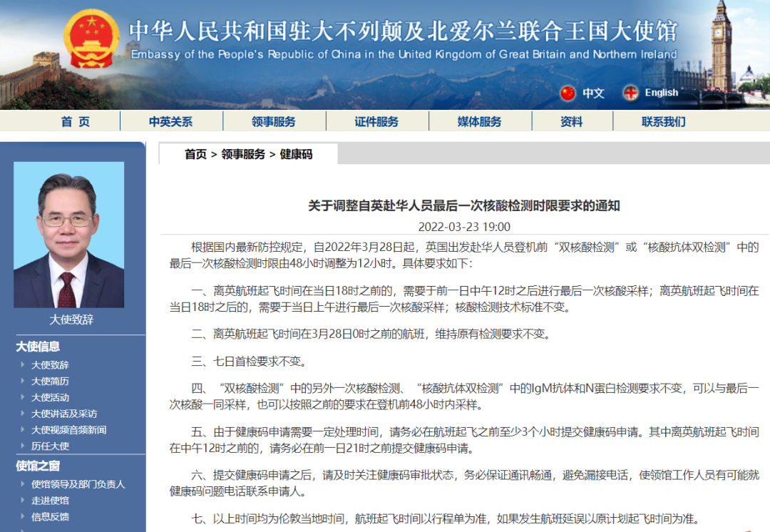Click the arrow icon beside 大使致辞

tap(24, 364)
